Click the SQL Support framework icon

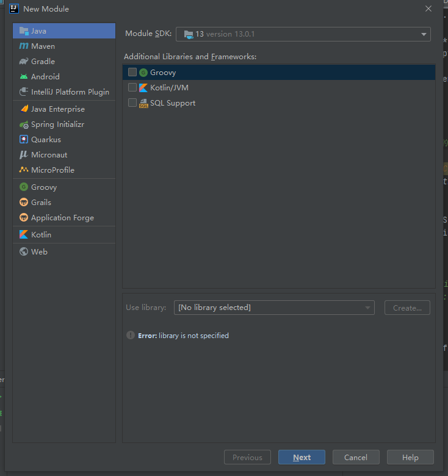pos(143,103)
